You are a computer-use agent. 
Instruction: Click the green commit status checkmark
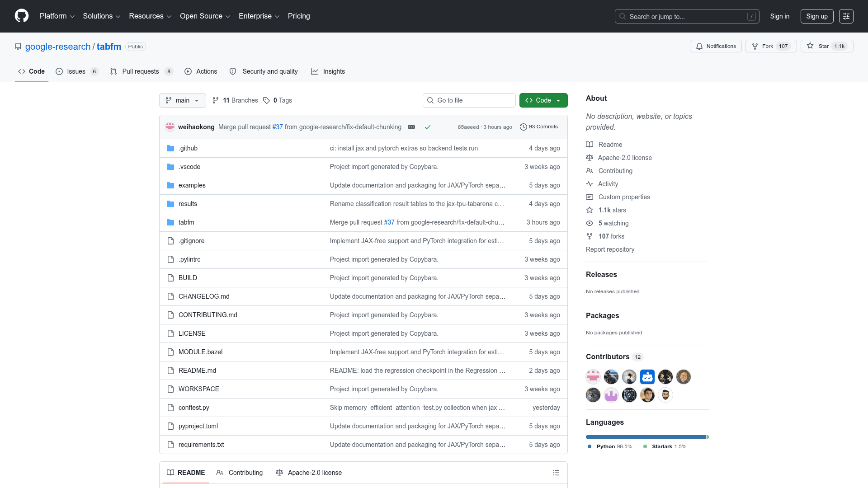click(427, 127)
